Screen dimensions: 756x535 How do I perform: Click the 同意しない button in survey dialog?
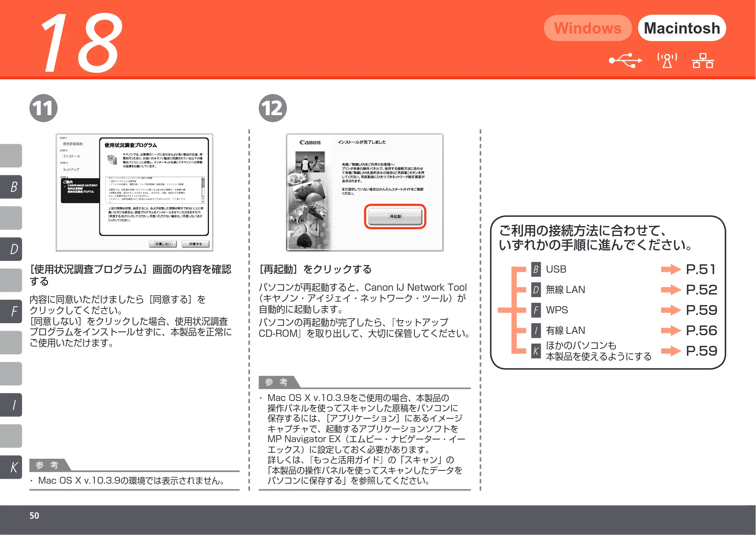[x=163, y=244]
